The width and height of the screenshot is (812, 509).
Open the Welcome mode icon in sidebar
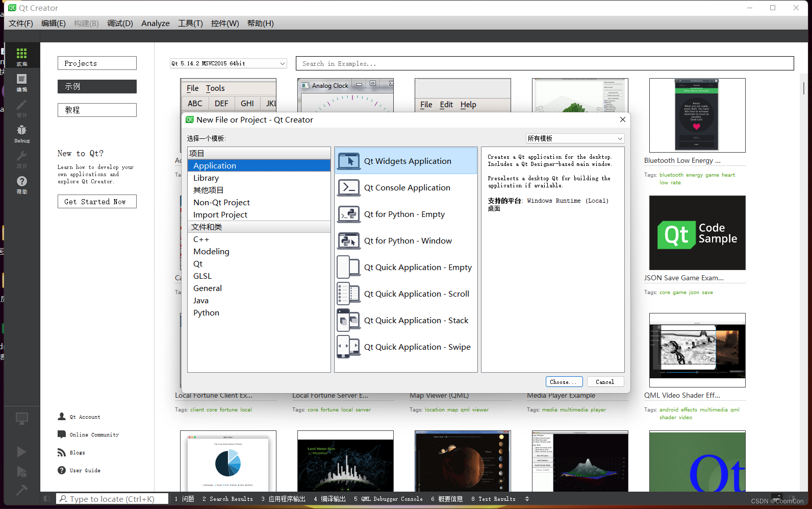click(x=21, y=54)
